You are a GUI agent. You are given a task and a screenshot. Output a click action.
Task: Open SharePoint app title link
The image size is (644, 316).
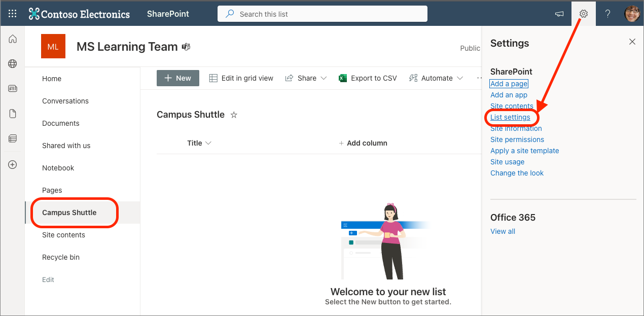pyautogui.click(x=168, y=14)
